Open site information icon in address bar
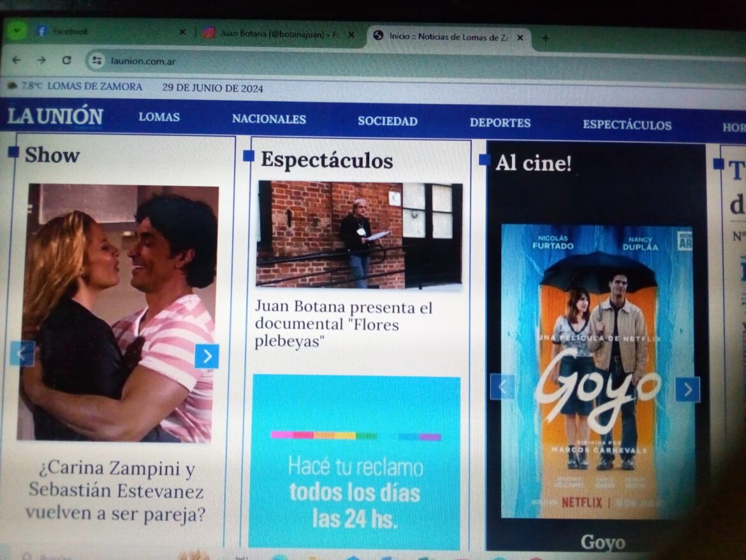 point(97,61)
